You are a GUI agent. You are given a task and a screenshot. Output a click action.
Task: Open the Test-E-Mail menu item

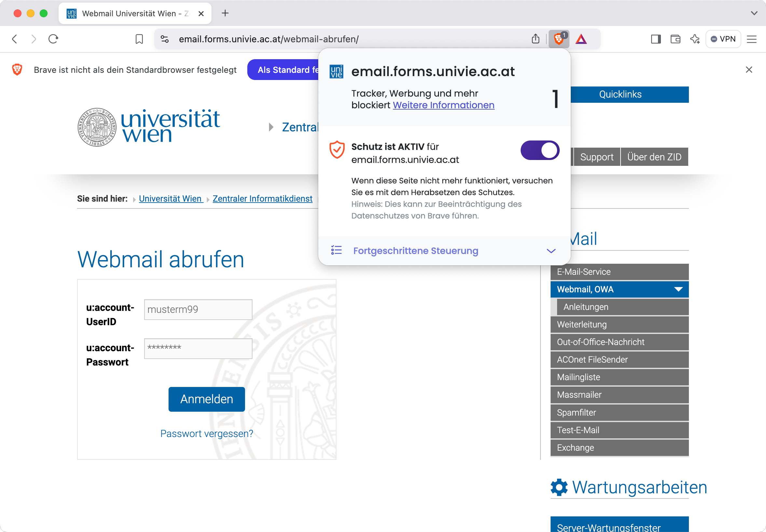(619, 430)
